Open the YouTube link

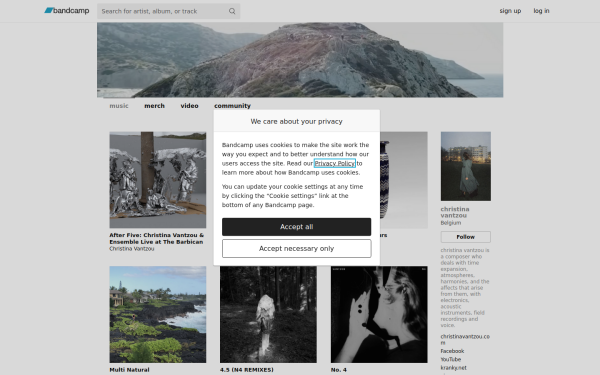pyautogui.click(x=451, y=359)
